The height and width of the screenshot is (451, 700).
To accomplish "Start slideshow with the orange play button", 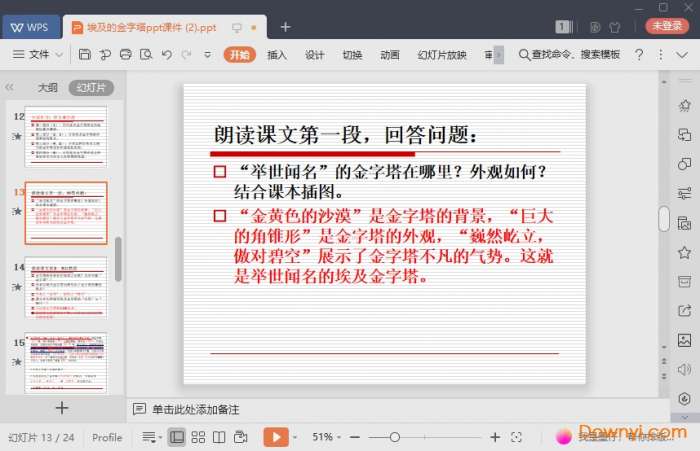I will click(276, 437).
